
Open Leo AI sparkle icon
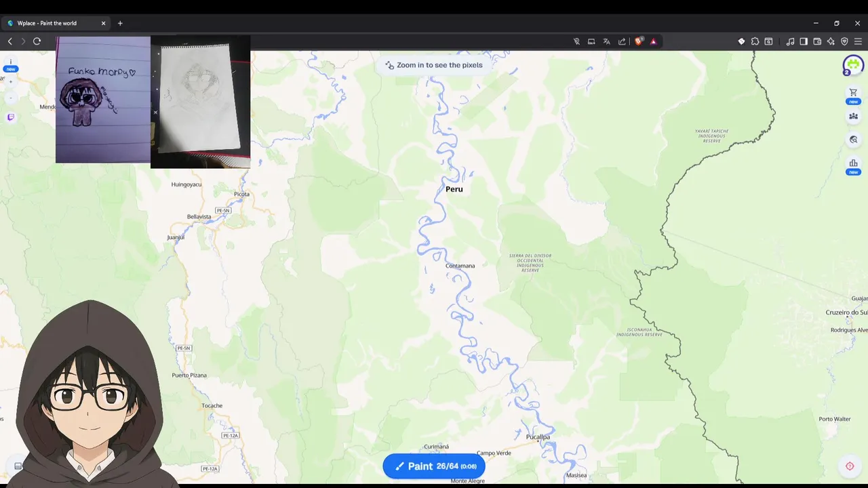pos(831,41)
